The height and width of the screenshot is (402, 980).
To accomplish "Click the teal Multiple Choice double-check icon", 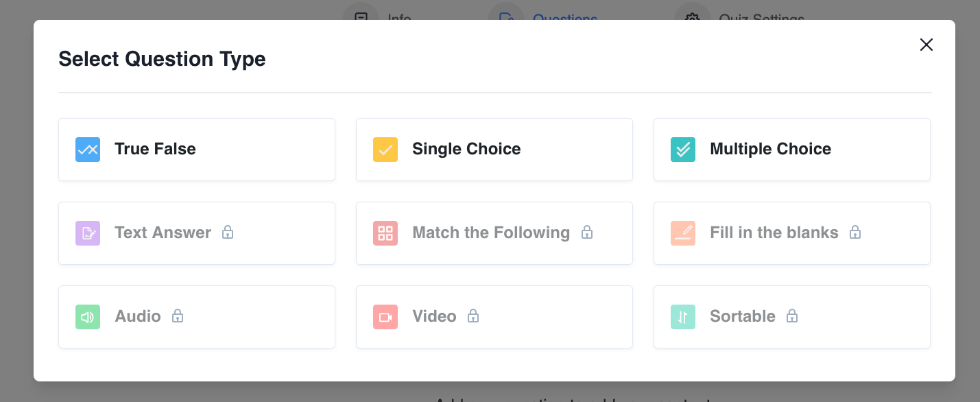I will click(683, 150).
